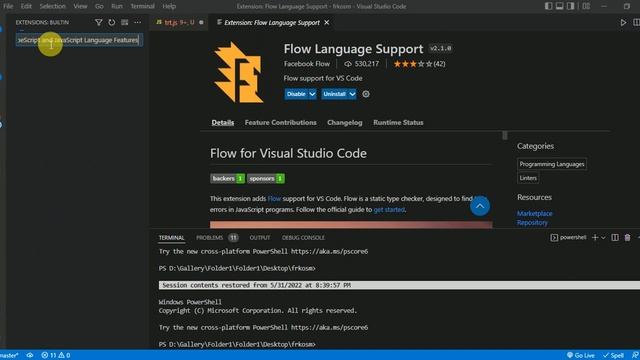Switch to the Feature Contributions tab
The image size is (640, 360).
click(280, 122)
